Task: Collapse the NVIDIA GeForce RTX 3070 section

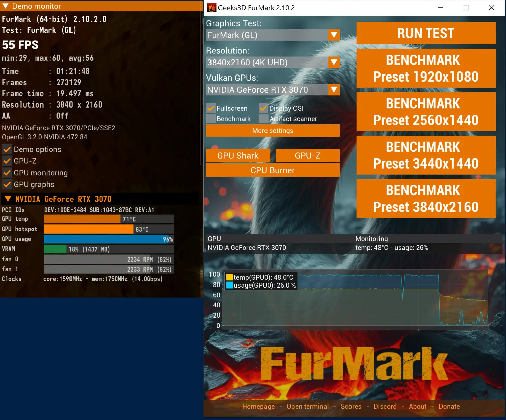Action: point(8,199)
